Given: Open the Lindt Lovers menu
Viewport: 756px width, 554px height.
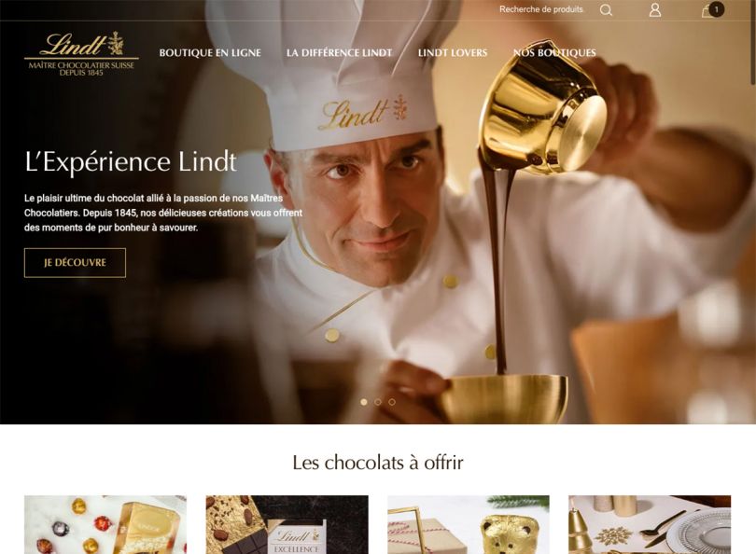Looking at the screenshot, I should point(453,52).
